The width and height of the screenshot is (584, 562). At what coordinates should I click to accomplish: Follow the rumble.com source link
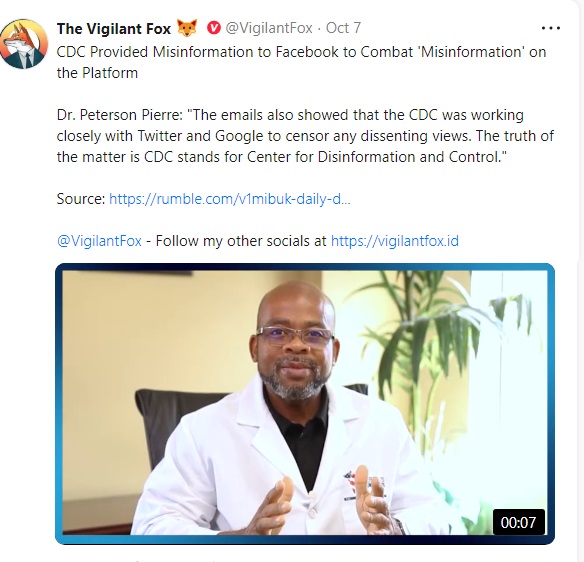tap(230, 199)
